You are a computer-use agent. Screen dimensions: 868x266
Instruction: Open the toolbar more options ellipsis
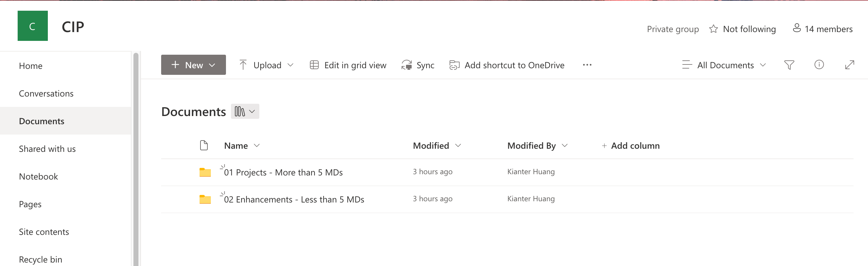tap(587, 65)
